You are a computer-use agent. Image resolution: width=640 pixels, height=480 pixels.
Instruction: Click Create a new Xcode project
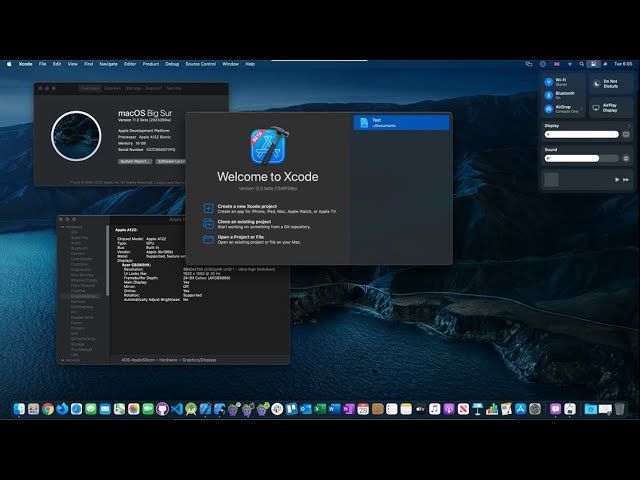(x=269, y=209)
